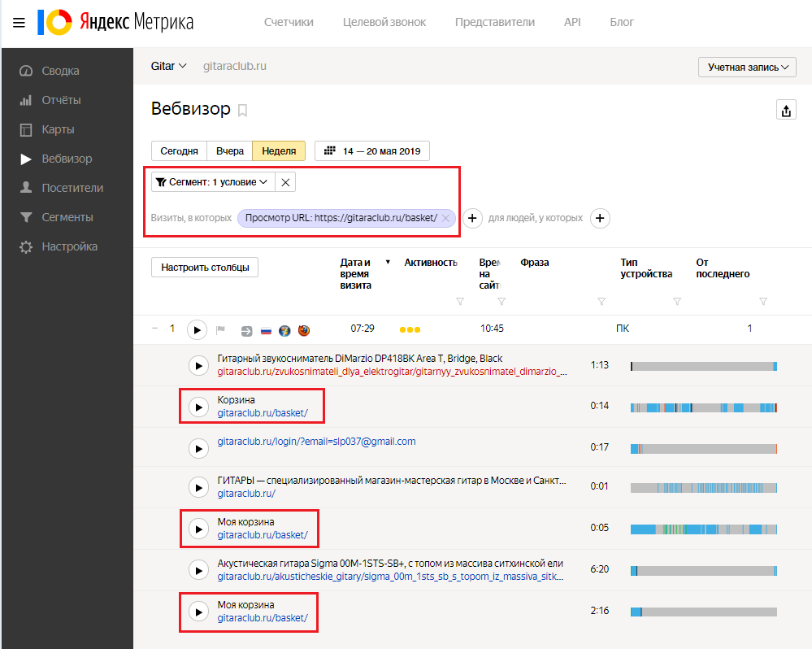The width and height of the screenshot is (812, 649).
Task: Click the traffic source arrow icon
Action: [246, 331]
